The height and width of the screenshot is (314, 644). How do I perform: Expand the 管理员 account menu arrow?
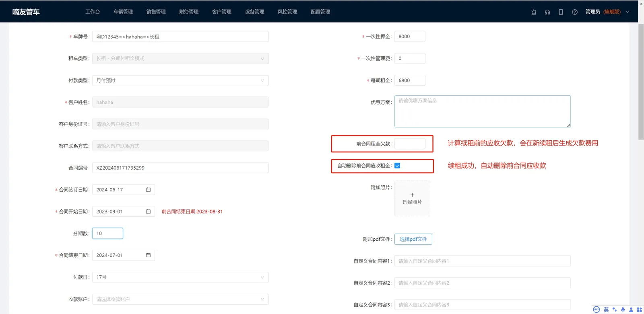627,12
